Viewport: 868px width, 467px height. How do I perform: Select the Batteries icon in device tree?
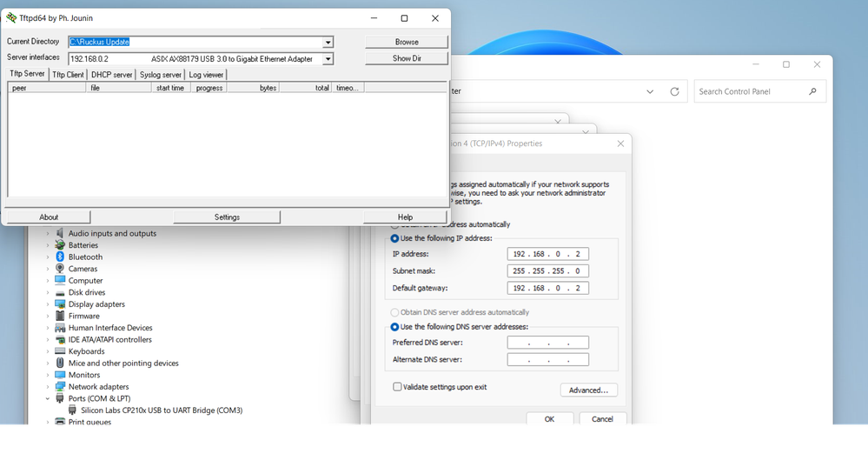pos(60,245)
